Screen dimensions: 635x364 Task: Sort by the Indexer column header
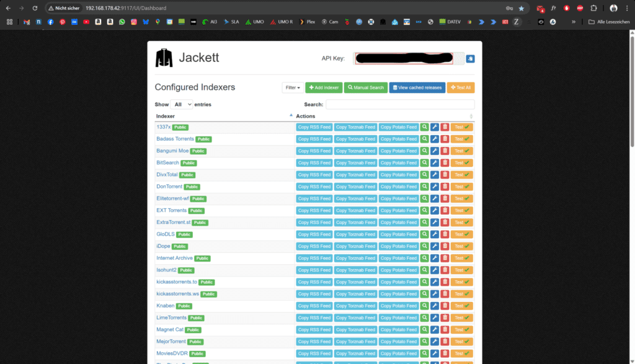tap(224, 116)
